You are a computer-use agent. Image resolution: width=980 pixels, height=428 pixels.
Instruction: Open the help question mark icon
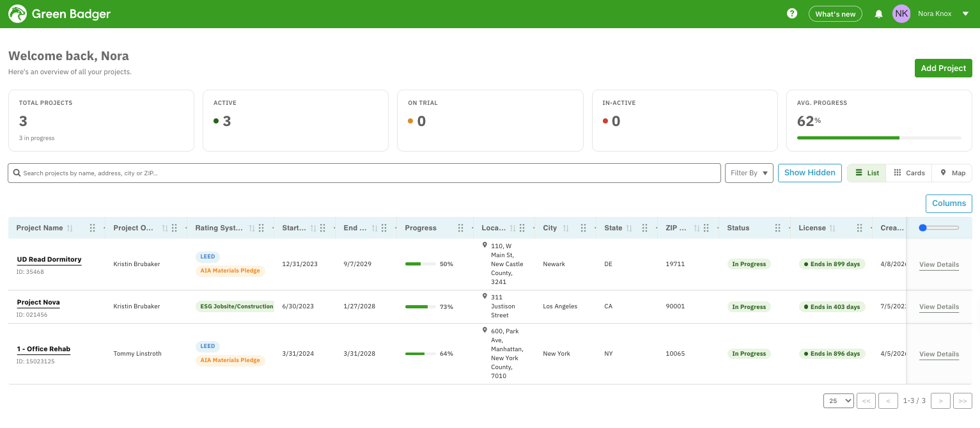tap(792, 13)
